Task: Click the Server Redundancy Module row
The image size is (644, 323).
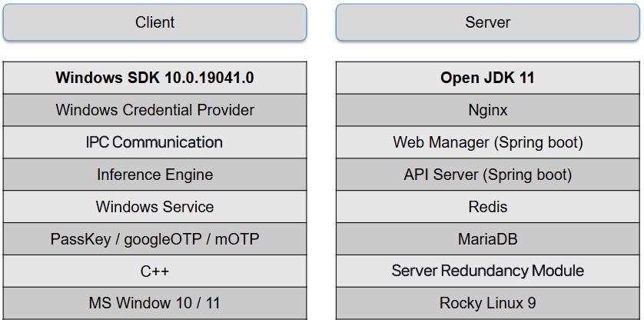Action: click(487, 271)
